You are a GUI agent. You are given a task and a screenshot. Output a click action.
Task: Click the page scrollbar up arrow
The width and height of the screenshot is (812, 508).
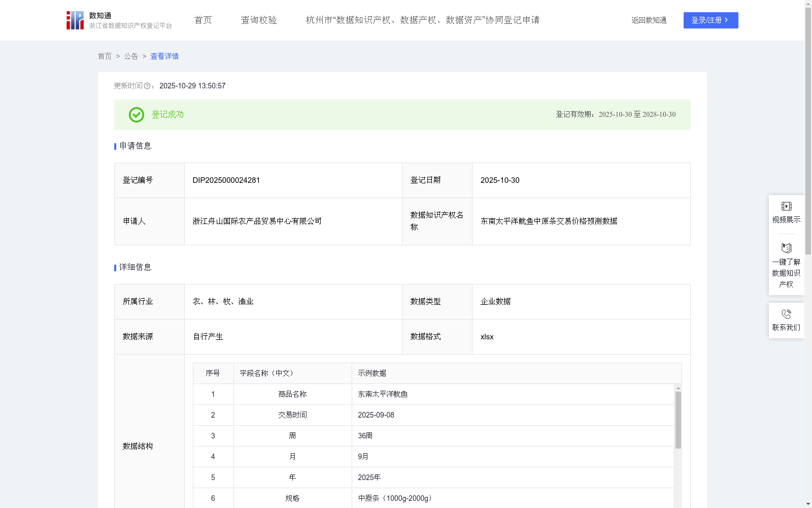pos(808,4)
